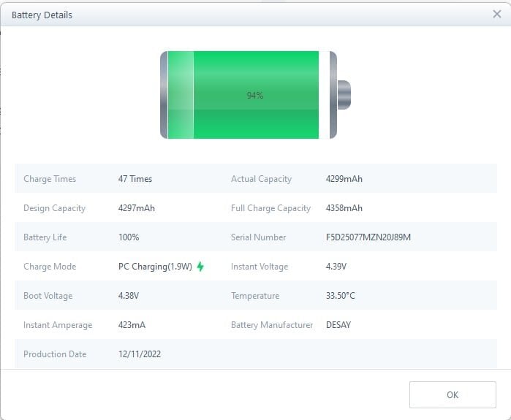
Task: Click the green charging lightning bolt icon
Action: [x=200, y=267]
